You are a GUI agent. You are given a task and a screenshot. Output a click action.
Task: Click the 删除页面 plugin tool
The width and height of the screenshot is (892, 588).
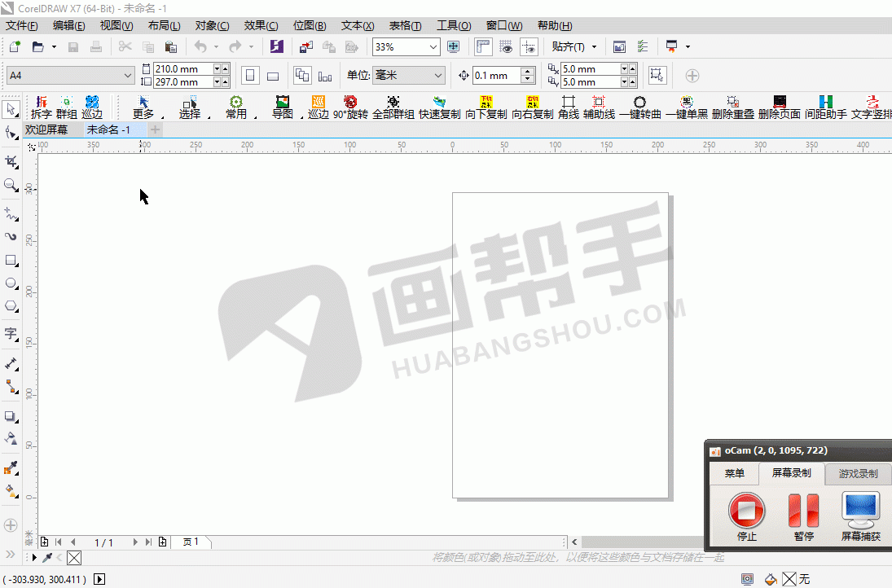coord(780,107)
